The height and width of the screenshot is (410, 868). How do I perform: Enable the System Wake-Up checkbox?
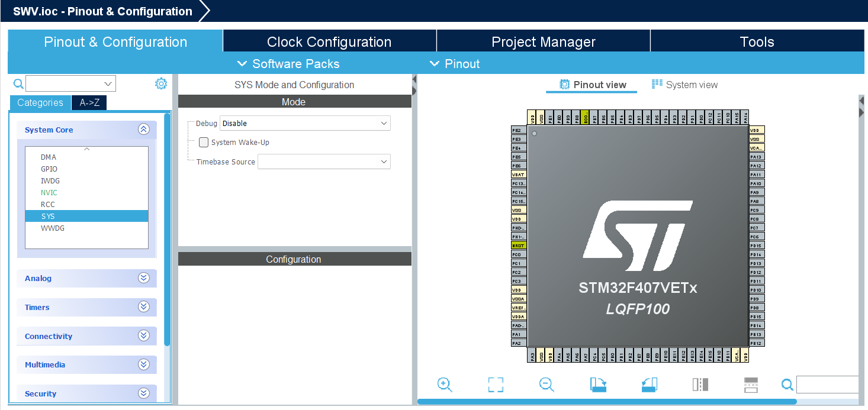(x=204, y=142)
